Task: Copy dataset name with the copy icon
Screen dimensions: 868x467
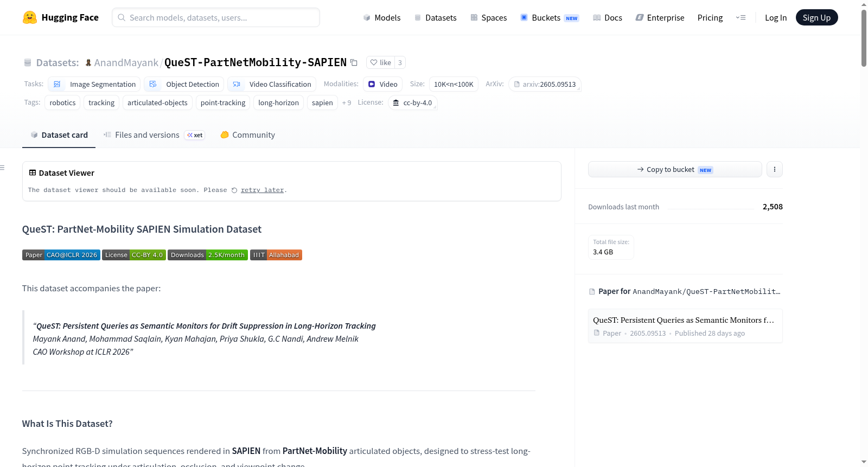Action: click(x=354, y=62)
